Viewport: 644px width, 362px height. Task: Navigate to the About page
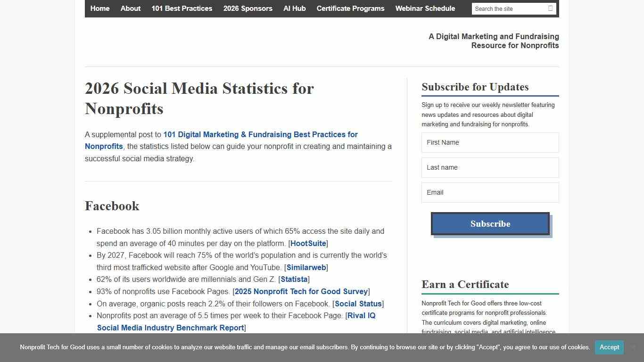[130, 8]
